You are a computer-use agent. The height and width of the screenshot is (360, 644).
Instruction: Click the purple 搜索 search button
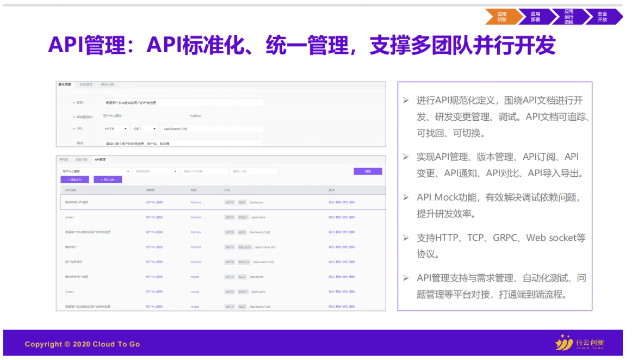(x=368, y=171)
